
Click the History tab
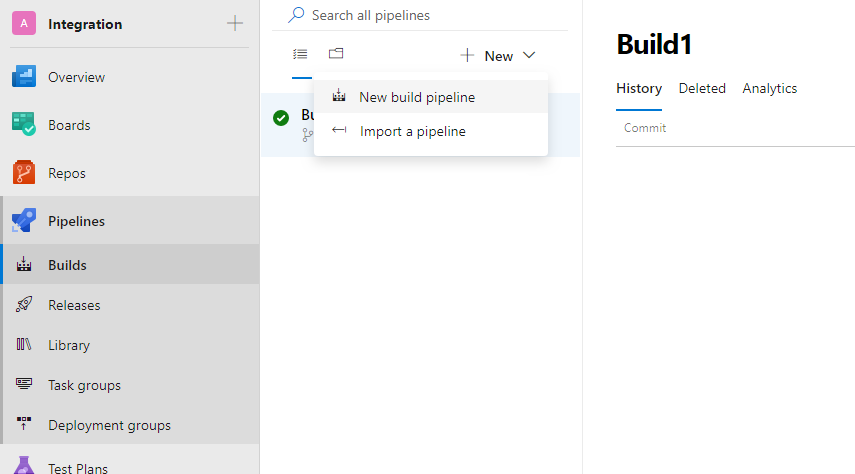(639, 88)
